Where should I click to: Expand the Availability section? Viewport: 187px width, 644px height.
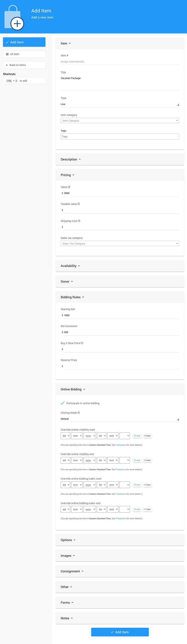(x=70, y=266)
